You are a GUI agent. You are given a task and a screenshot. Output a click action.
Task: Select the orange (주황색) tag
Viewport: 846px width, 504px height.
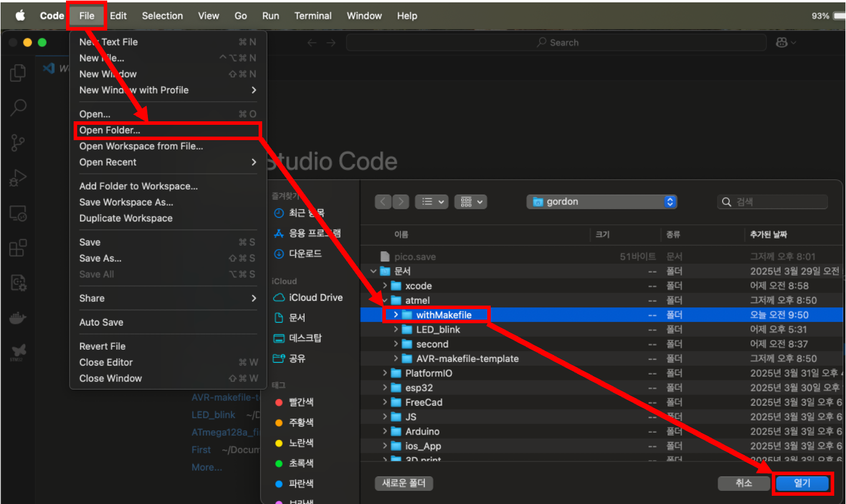tap(295, 423)
